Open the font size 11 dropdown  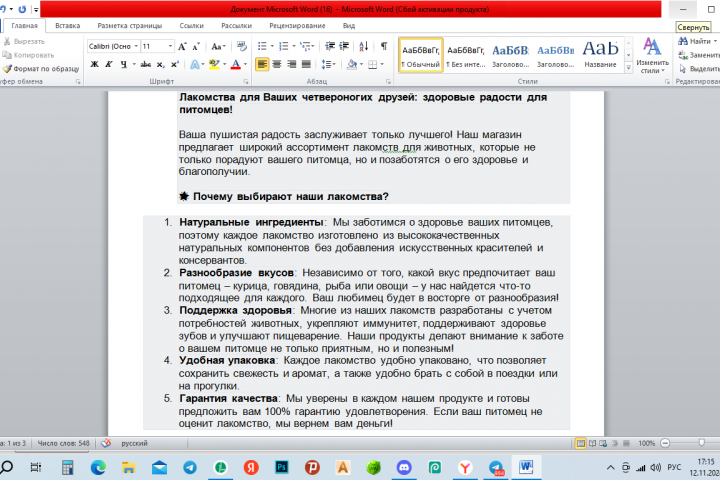pyautogui.click(x=170, y=46)
